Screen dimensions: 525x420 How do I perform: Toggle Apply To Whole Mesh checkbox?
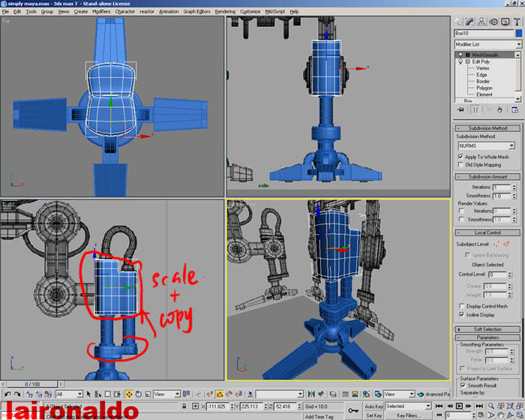click(460, 157)
